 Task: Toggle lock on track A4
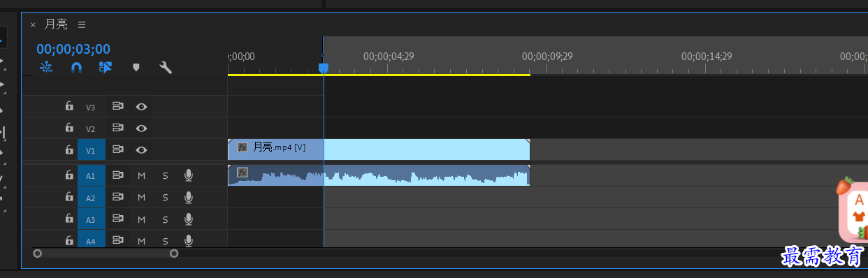[x=69, y=240]
